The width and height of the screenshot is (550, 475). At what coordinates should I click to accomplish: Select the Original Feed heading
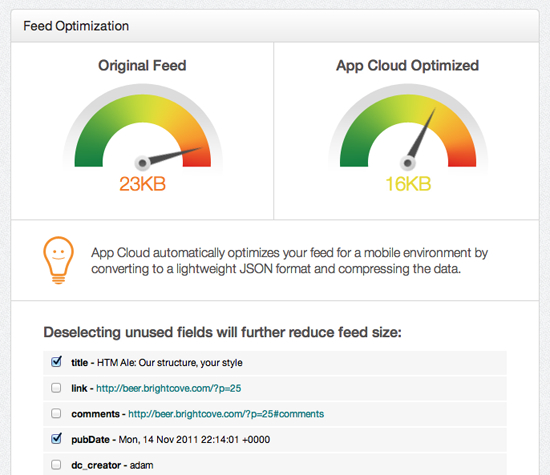point(142,66)
